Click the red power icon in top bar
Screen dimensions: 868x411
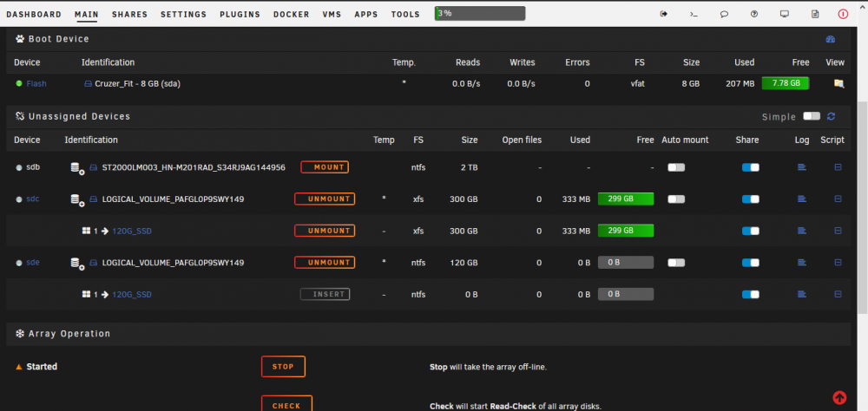843,14
